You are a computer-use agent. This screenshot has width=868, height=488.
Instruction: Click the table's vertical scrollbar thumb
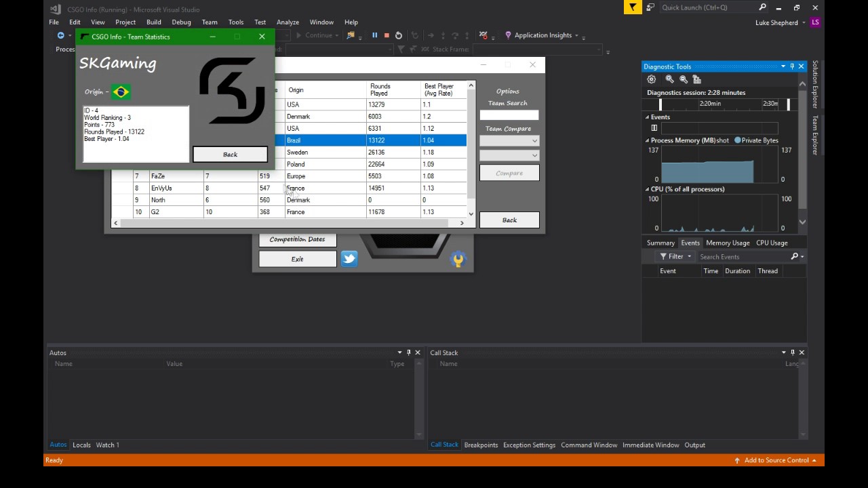[471, 142]
